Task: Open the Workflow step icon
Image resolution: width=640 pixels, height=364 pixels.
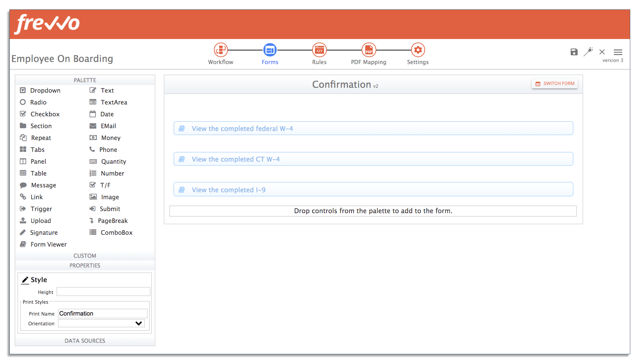Action: (x=221, y=50)
